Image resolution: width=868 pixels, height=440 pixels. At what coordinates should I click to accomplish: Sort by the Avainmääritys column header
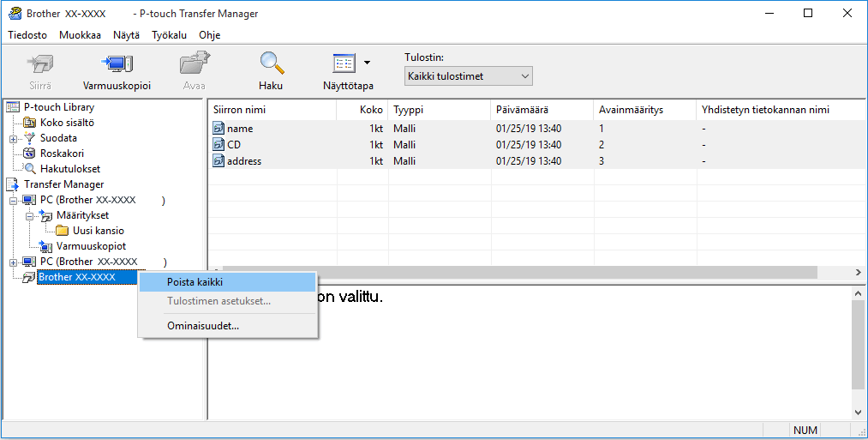645,110
